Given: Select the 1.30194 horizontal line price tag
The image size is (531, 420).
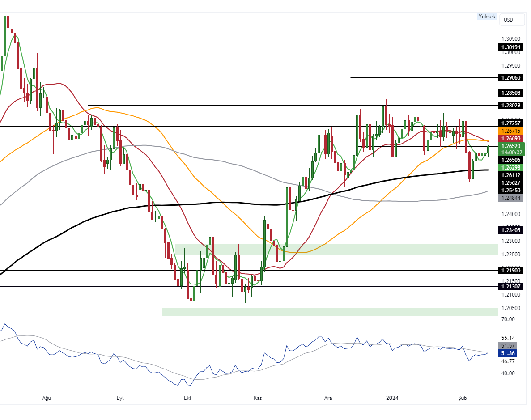Looking at the screenshot, I should [x=510, y=47].
